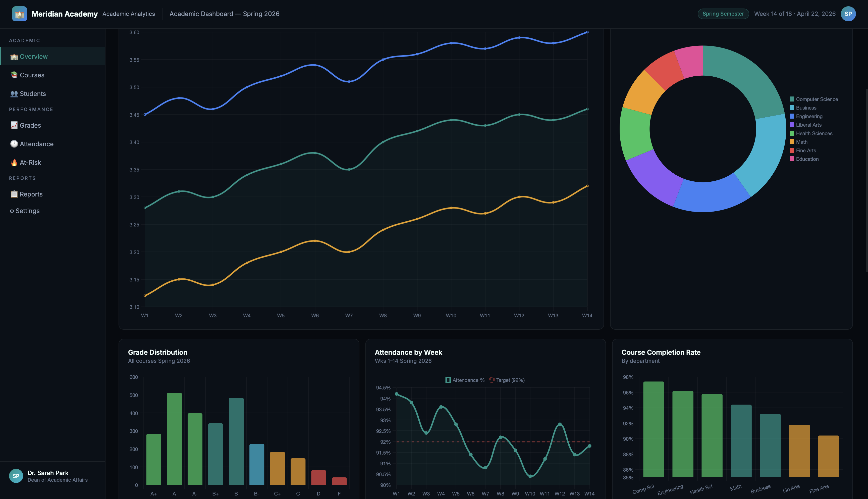Click the "Grade Distribution" chart title
This screenshot has height=499, width=868.
[x=157, y=352]
